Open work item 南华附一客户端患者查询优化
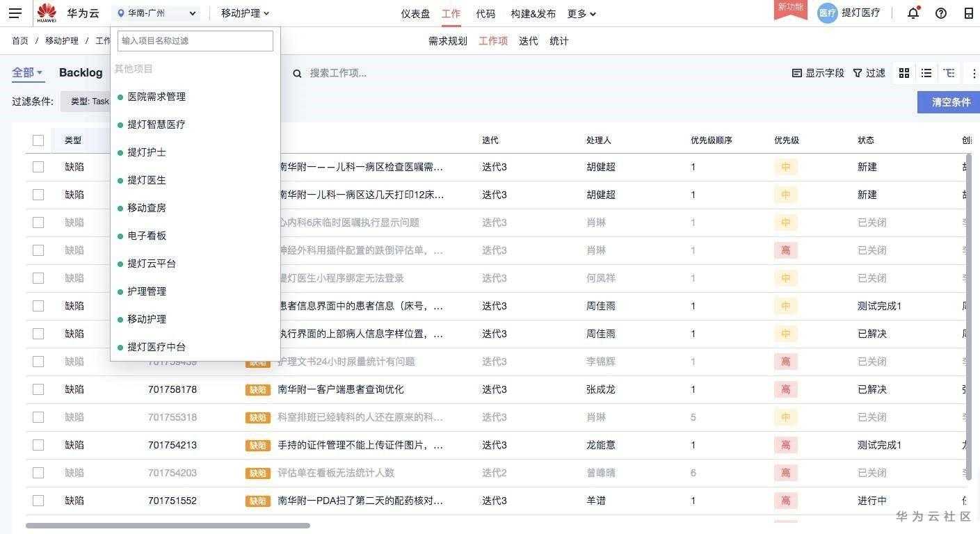 click(341, 389)
